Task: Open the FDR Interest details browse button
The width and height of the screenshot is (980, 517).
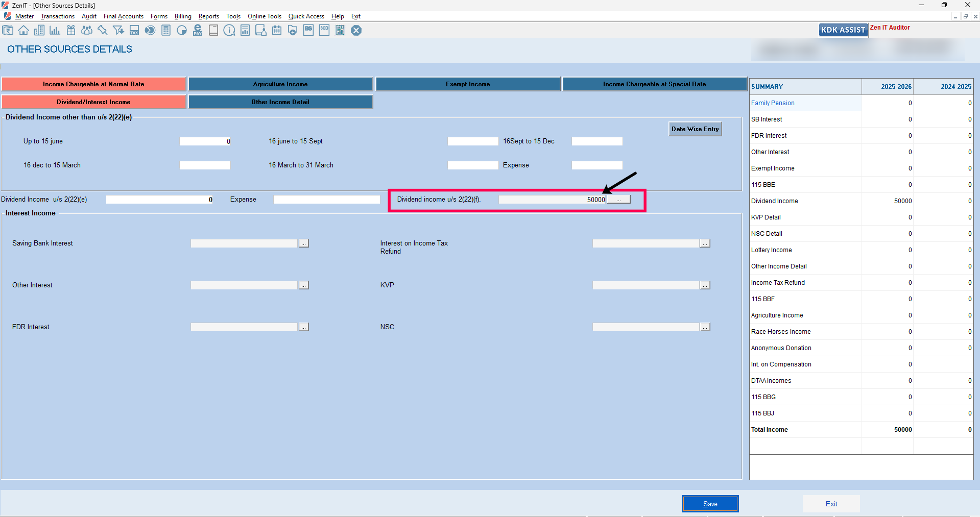Action: (x=304, y=327)
